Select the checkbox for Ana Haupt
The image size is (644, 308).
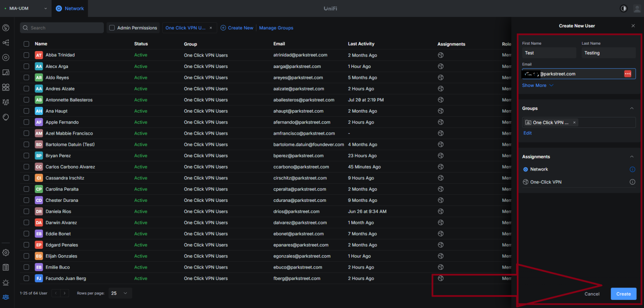pos(26,111)
